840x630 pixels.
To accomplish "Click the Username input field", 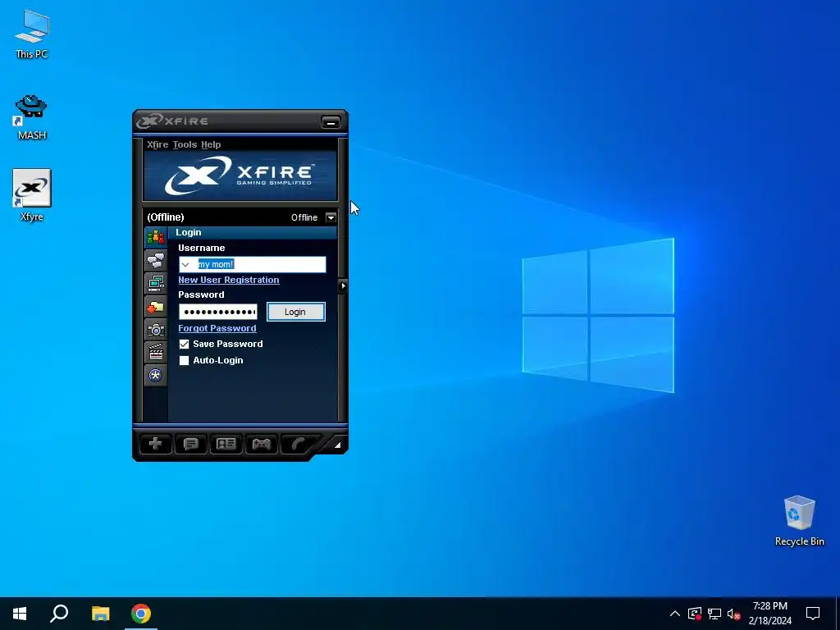I will pyautogui.click(x=253, y=265).
